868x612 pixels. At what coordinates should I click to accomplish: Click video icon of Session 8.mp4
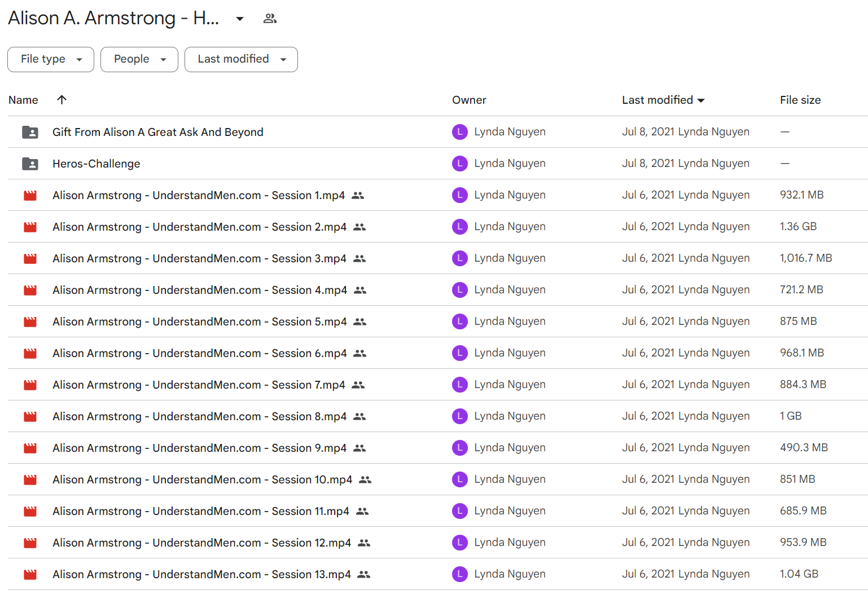click(30, 416)
